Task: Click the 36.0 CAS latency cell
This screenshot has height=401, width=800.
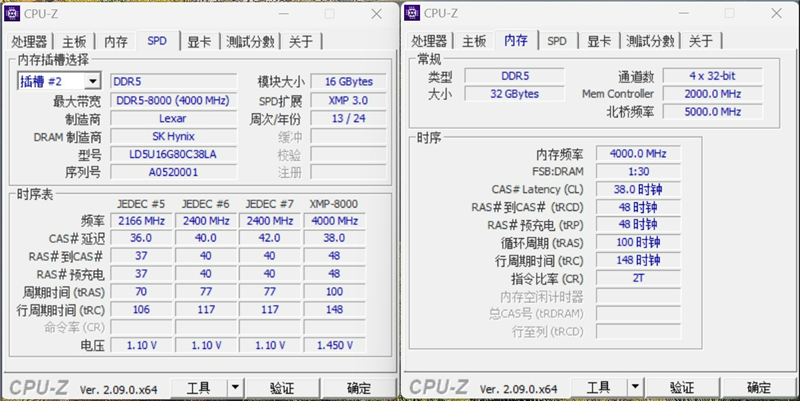Action: (141, 238)
